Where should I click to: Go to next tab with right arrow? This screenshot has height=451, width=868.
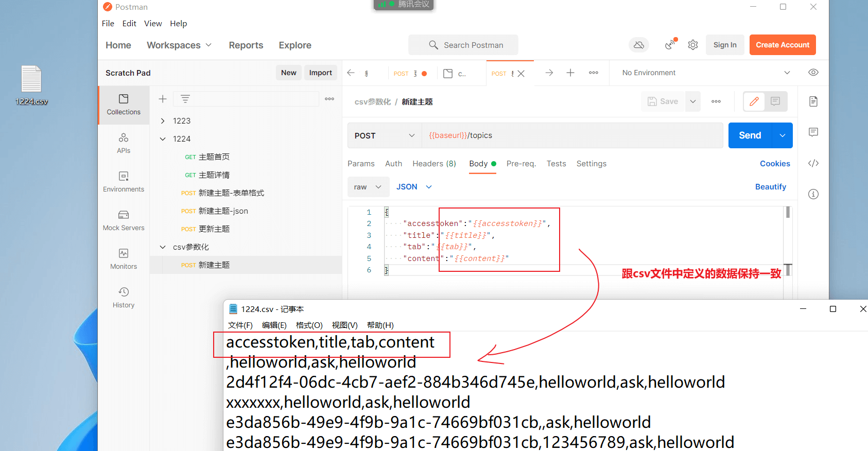pos(549,73)
